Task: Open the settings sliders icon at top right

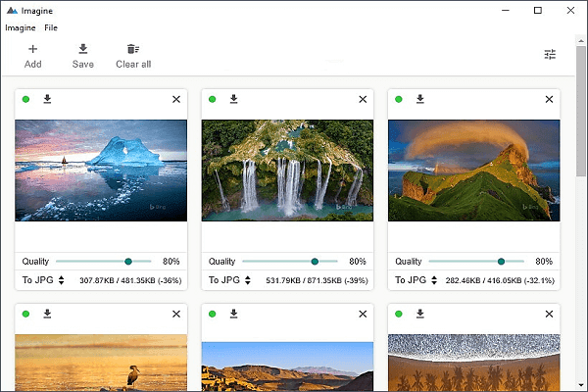Action: [x=550, y=55]
